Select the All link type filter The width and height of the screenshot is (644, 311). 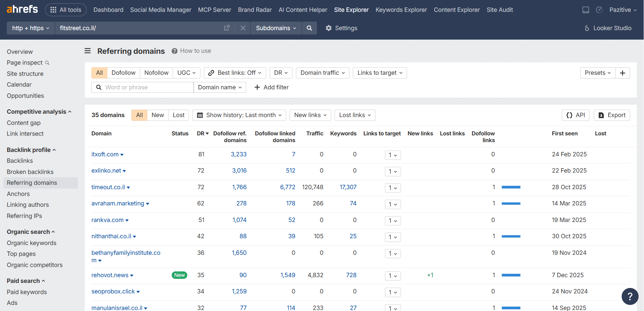coord(99,73)
